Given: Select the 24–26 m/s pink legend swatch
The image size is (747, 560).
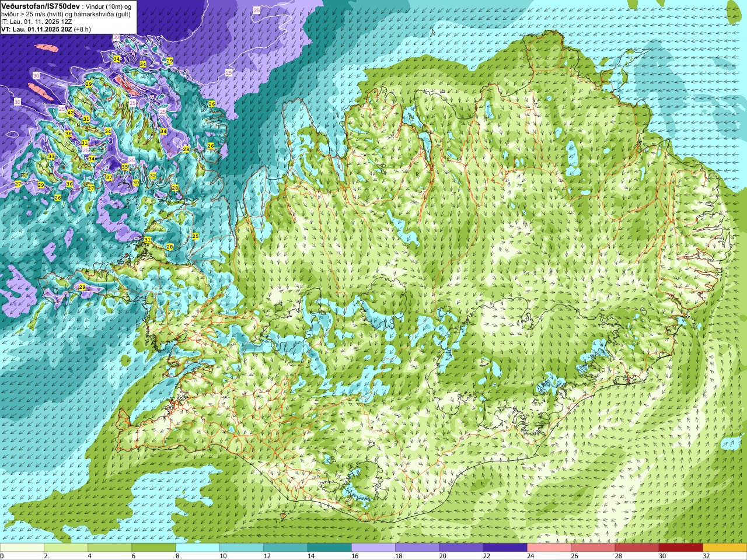Looking at the screenshot, I should pos(549,548).
